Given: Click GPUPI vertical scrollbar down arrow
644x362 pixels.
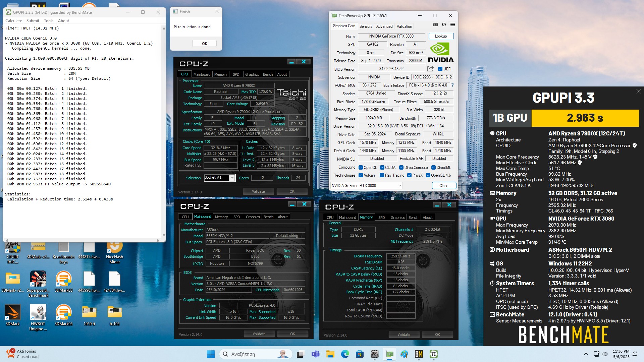Looking at the screenshot, I should point(164,235).
